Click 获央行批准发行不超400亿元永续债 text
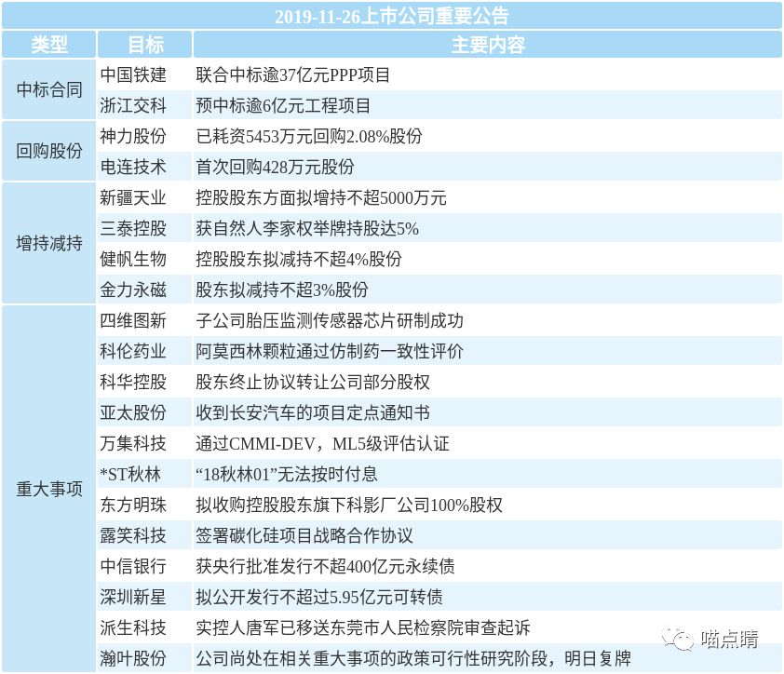 click(325, 566)
